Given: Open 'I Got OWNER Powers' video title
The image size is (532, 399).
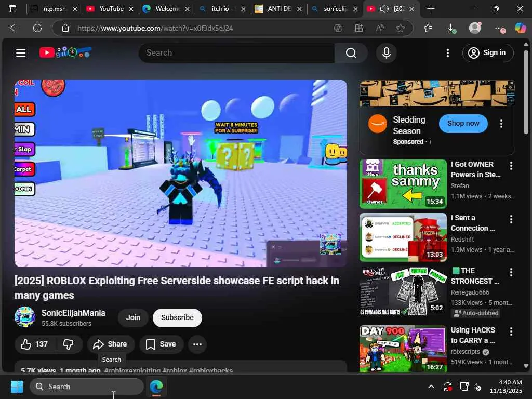Looking at the screenshot, I should coord(476,169).
